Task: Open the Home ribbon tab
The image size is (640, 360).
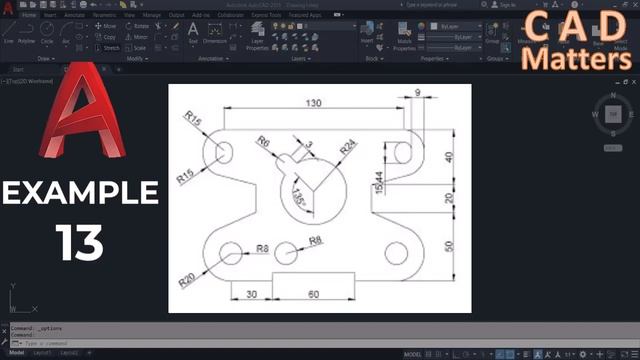Action: tap(29, 15)
